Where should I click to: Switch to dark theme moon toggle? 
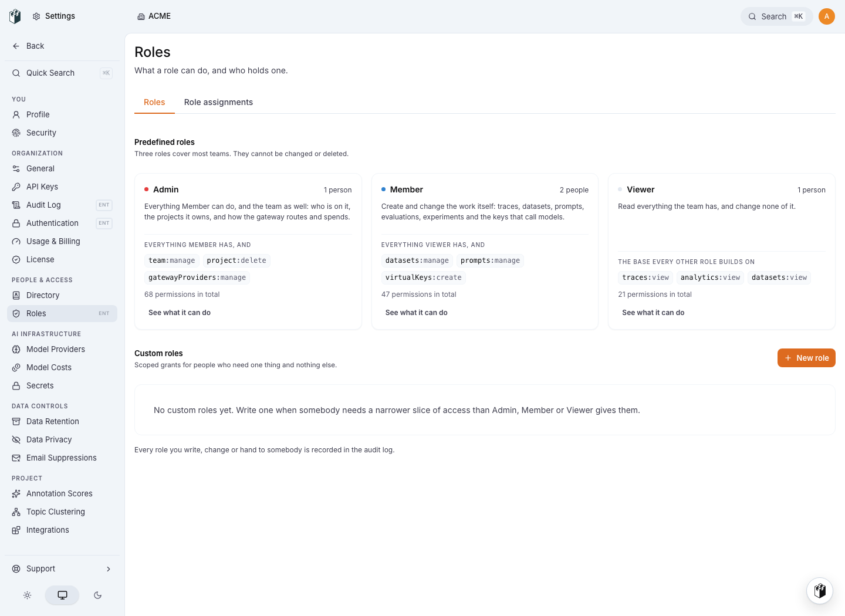97,595
